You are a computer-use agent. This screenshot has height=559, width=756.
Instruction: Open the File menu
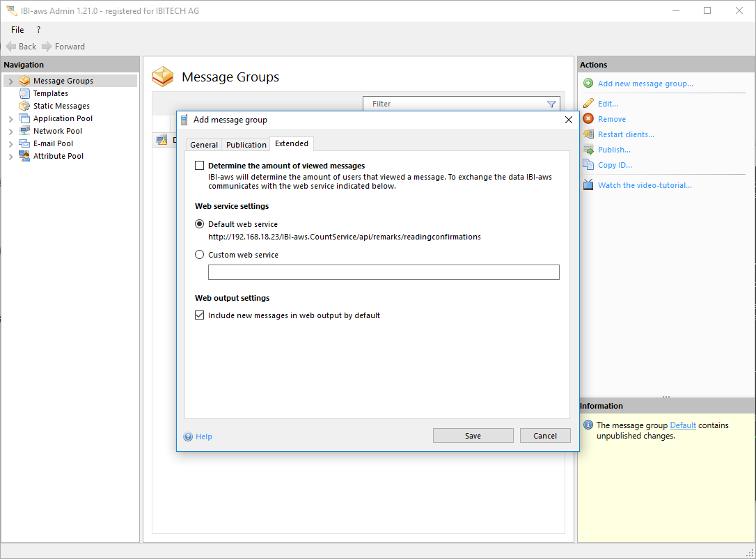click(17, 30)
